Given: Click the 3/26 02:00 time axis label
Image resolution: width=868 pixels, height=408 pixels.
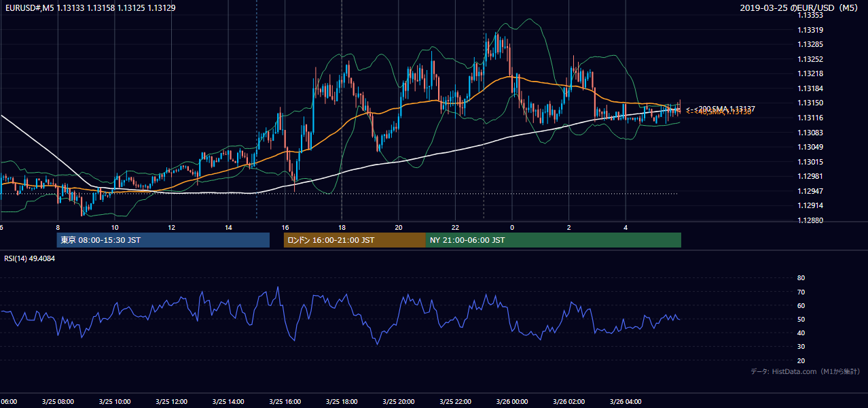Looking at the screenshot, I should 569,402.
